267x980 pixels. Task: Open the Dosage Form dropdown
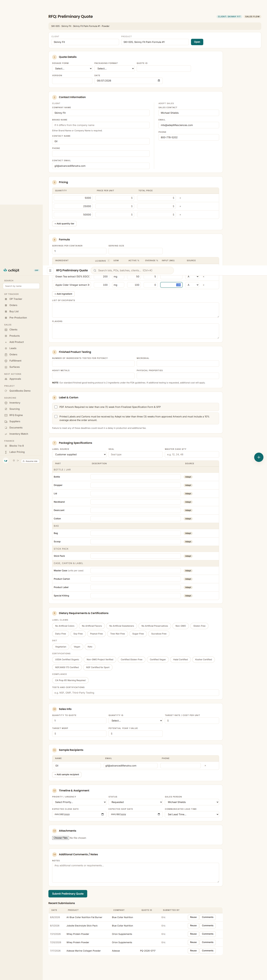pos(72,69)
